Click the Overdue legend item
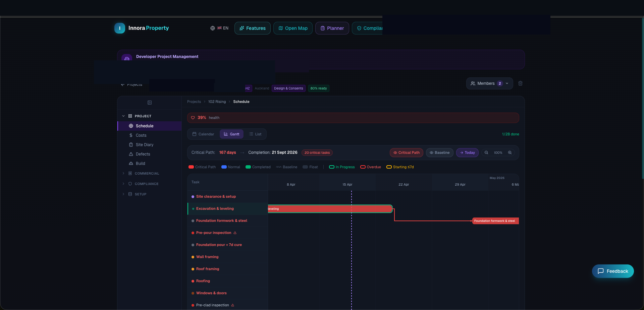The width and height of the screenshot is (644, 310). pyautogui.click(x=371, y=167)
